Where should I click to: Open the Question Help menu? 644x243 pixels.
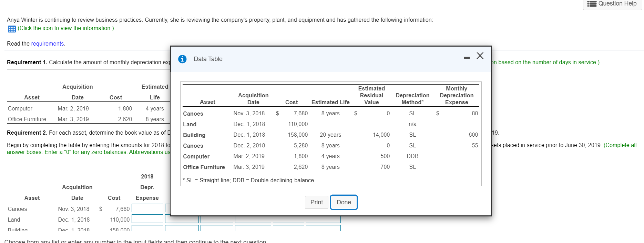612,4
